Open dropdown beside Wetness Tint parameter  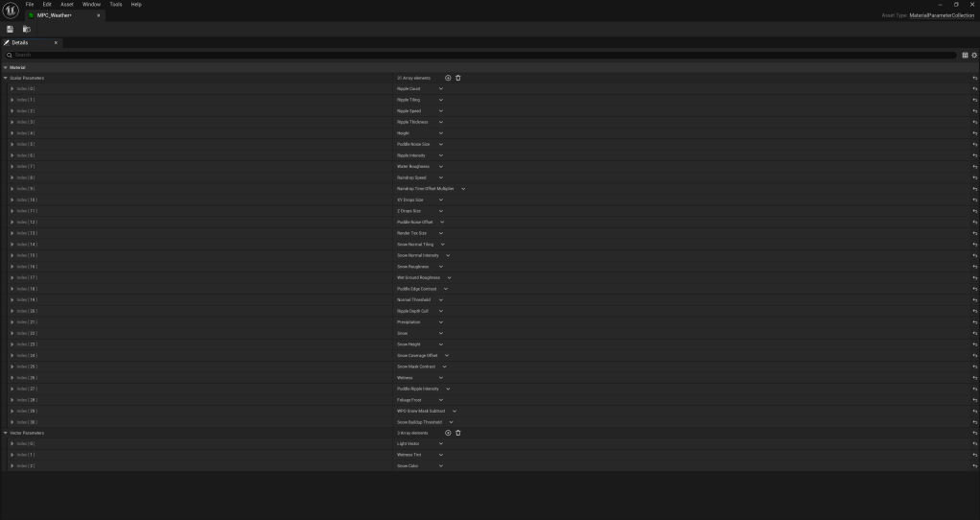[x=441, y=455]
